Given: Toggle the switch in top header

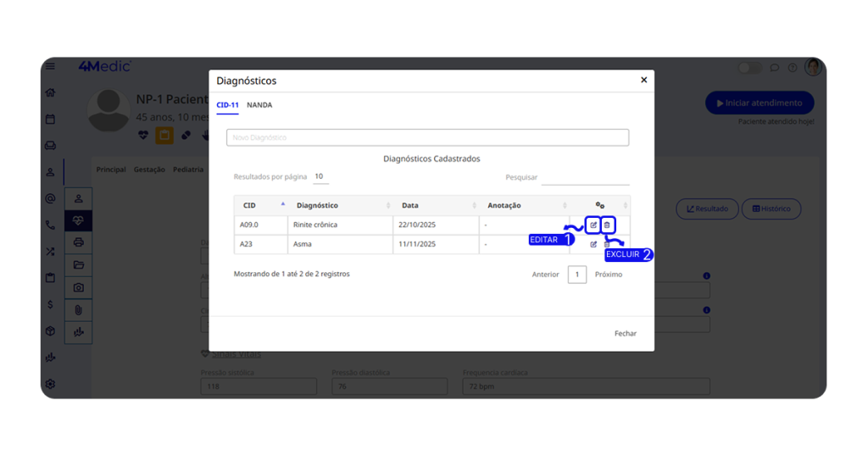Looking at the screenshot, I should point(749,68).
